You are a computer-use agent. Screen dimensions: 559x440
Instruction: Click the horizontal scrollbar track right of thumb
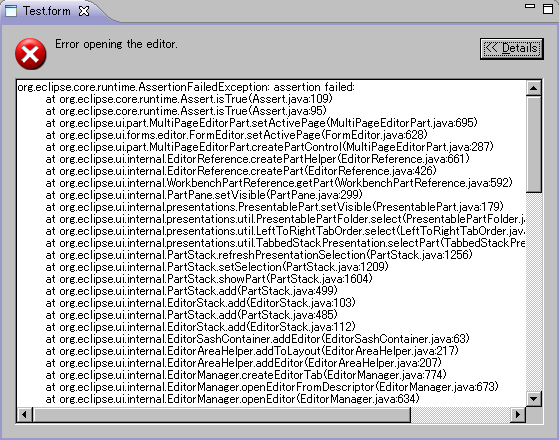coord(461,415)
